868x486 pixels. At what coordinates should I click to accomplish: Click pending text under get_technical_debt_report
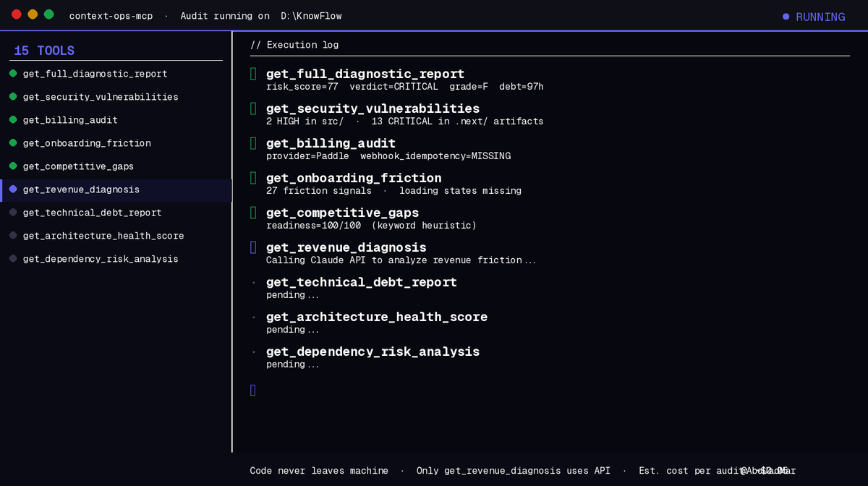tap(293, 295)
